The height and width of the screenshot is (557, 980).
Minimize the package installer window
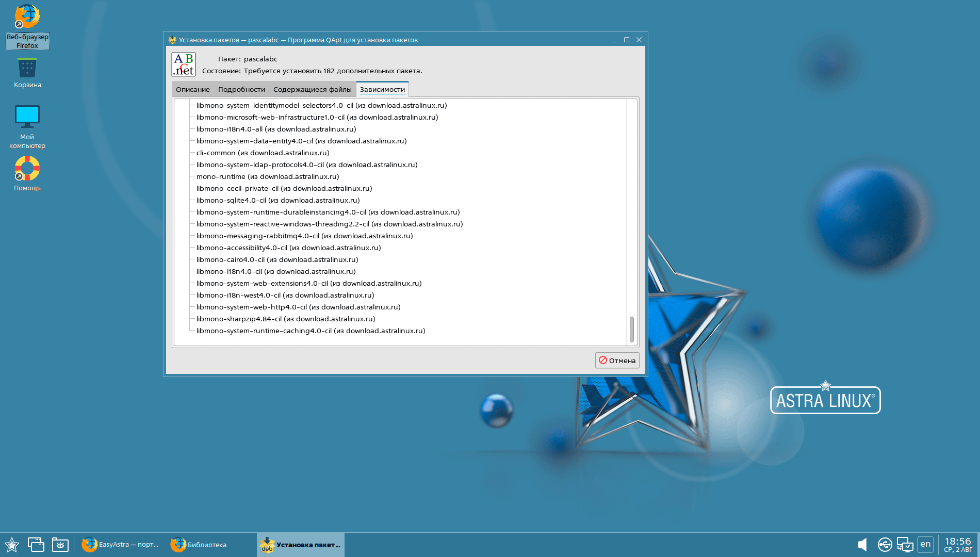point(614,40)
